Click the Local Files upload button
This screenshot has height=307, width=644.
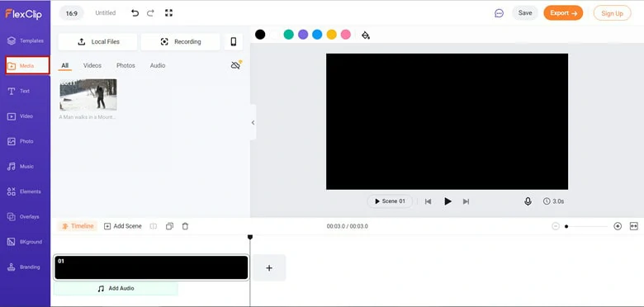tap(97, 42)
